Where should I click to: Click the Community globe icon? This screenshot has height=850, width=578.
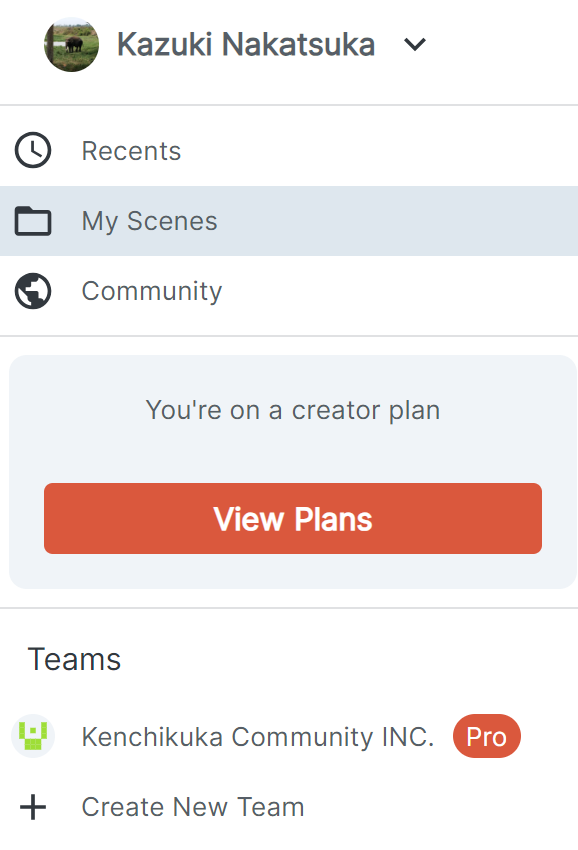tap(33, 291)
